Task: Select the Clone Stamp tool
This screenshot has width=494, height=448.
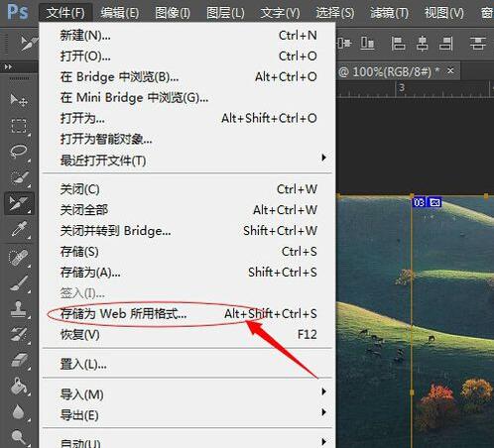Action: [19, 309]
